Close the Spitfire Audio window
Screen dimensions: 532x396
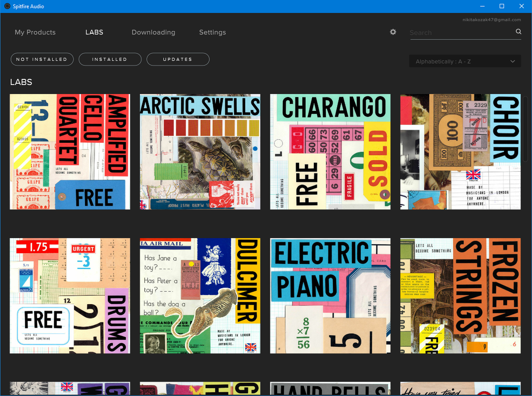(x=522, y=6)
